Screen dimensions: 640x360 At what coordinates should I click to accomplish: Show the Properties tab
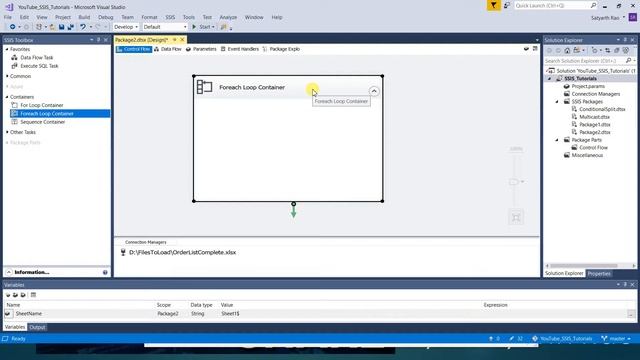599,273
